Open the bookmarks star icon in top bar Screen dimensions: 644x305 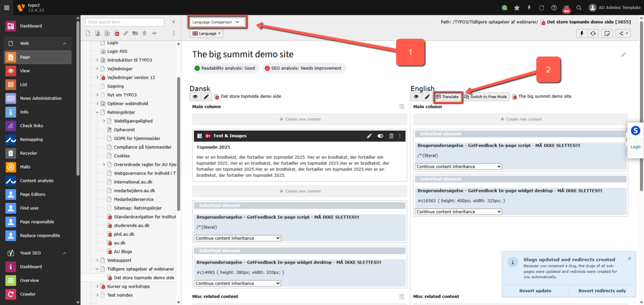coord(517,8)
